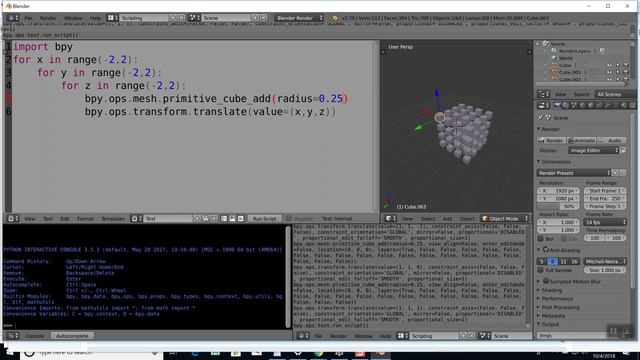Open the Object Mode dropdown in 3D view
The image size is (640, 360).
505,219
